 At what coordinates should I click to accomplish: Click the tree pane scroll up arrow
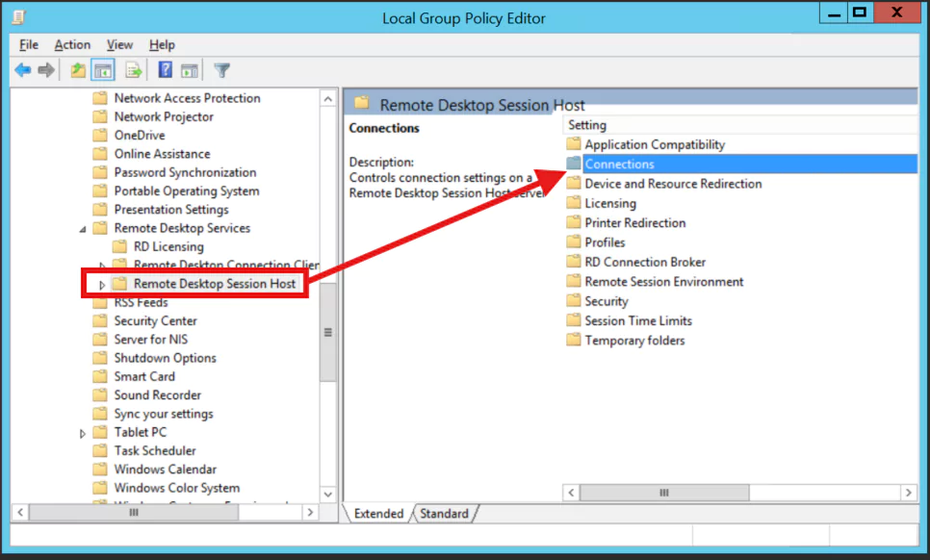[328, 99]
